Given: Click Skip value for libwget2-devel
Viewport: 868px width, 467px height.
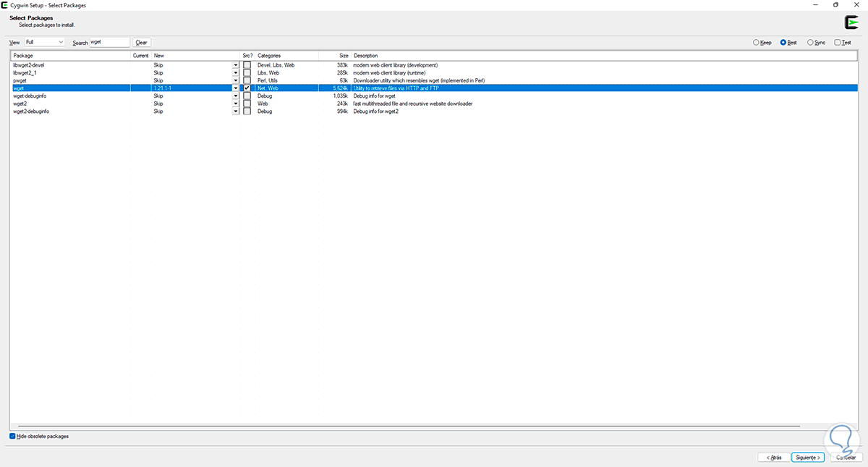Looking at the screenshot, I should click(158, 64).
